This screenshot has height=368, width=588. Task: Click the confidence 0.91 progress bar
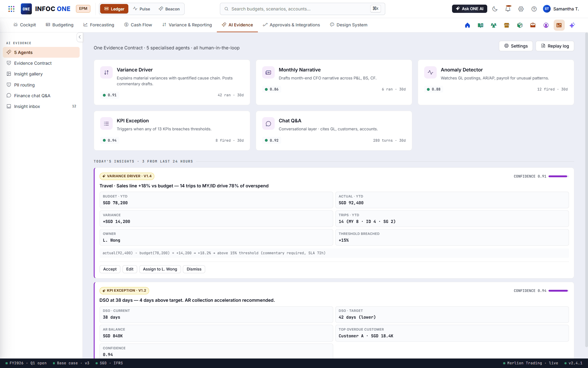pyautogui.click(x=558, y=176)
